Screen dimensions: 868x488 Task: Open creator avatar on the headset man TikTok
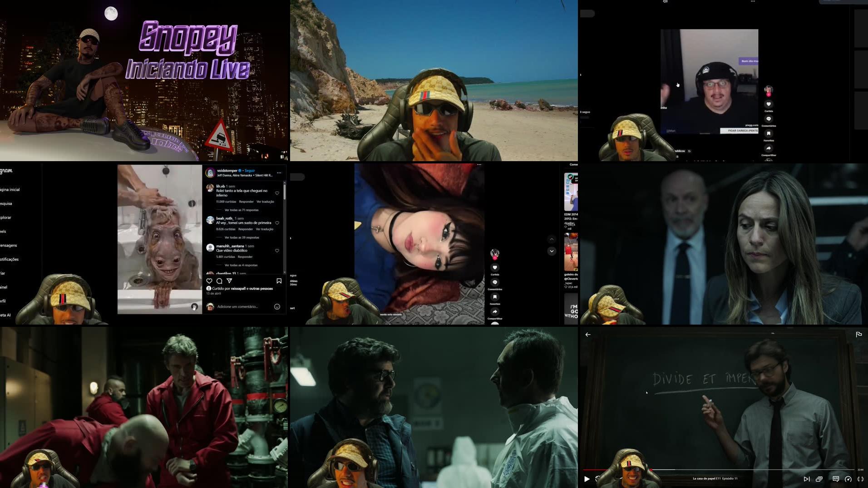click(769, 90)
